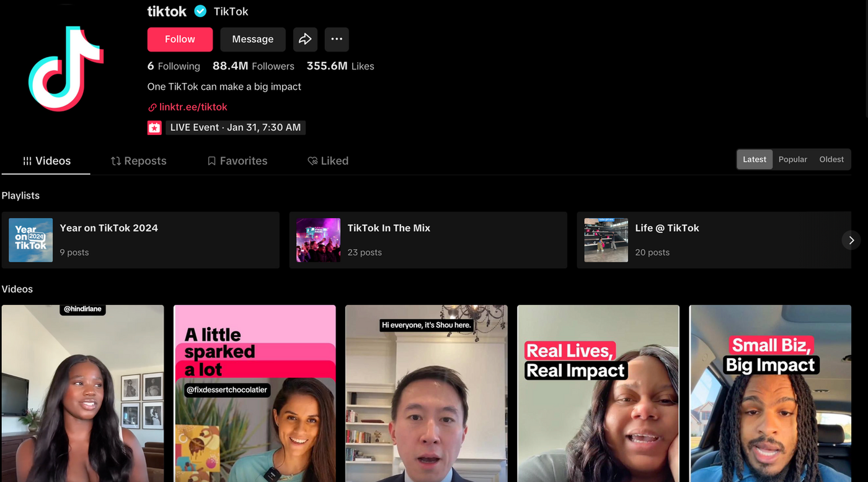Click the TikTok profile logo avatar
Screen dimensions: 868x482
pos(66,69)
